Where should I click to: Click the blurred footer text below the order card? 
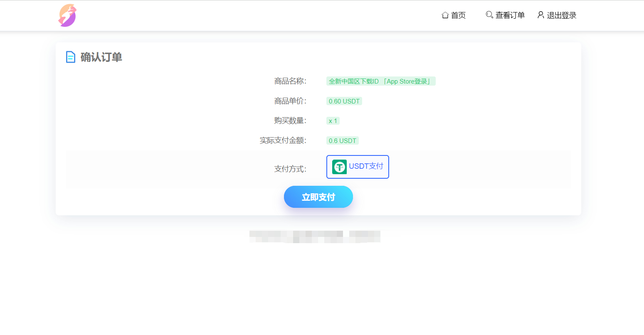coord(315,236)
